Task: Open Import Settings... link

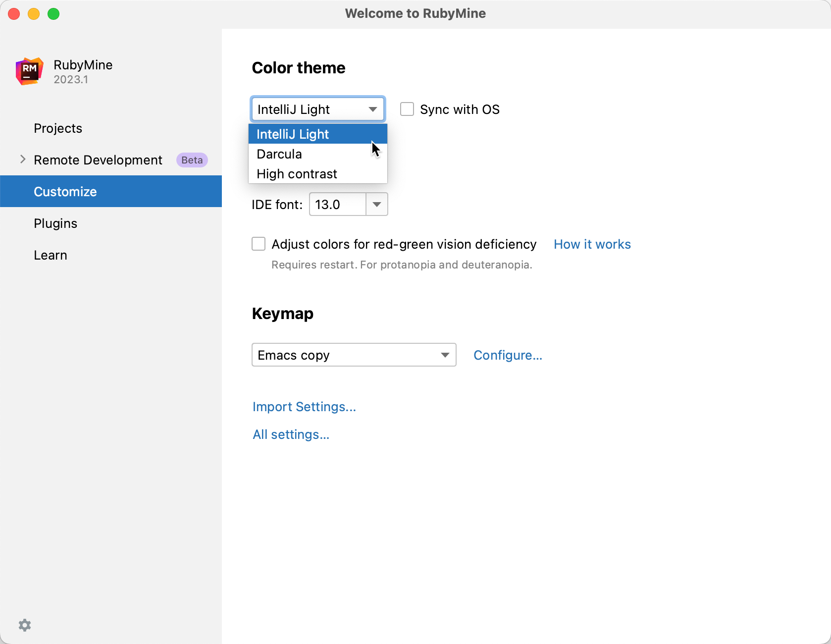Action: (304, 407)
